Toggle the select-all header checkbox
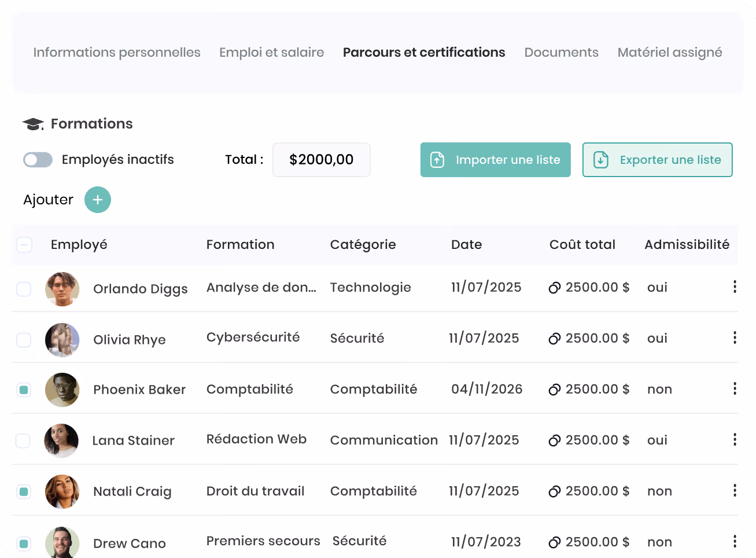The width and height of the screenshot is (756, 558). tap(24, 245)
